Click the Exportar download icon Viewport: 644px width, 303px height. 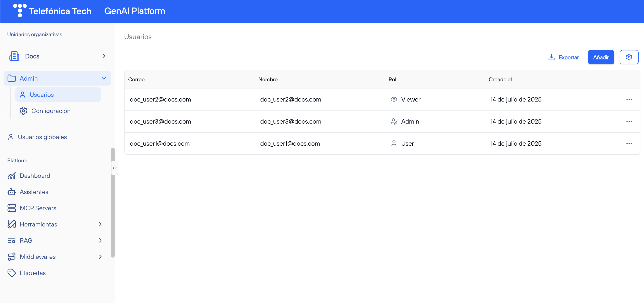(x=551, y=57)
